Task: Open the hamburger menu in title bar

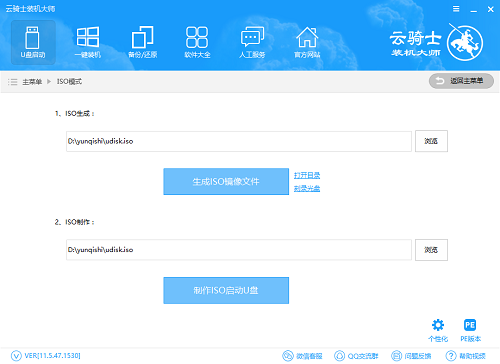Action: (x=456, y=9)
